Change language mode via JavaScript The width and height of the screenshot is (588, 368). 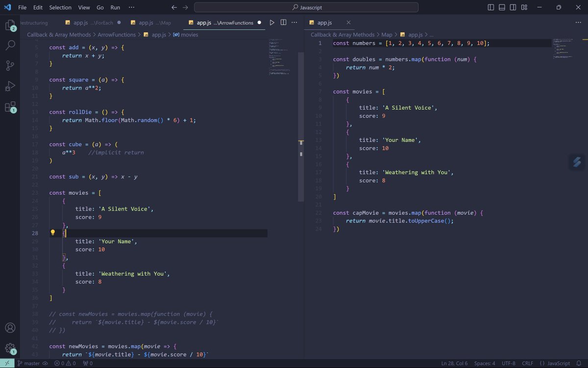(x=559, y=363)
